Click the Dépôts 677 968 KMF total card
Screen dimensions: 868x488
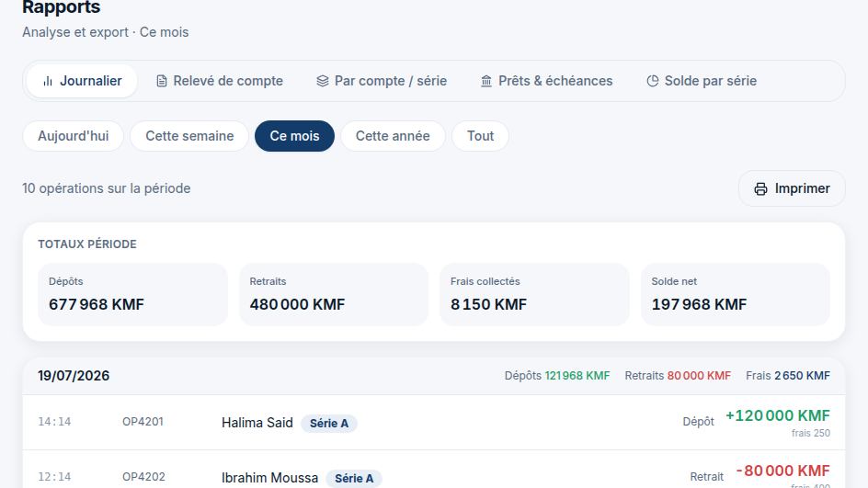[x=132, y=294]
